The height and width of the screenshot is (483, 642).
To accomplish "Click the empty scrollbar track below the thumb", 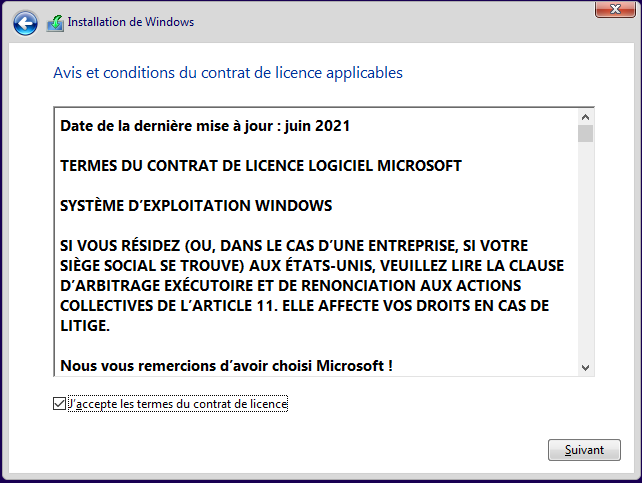I will 586,250.
